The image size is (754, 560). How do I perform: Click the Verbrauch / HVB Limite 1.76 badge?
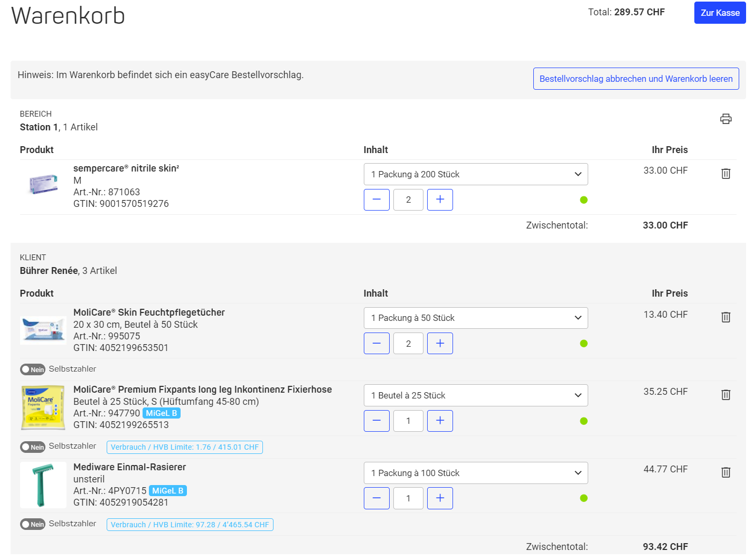click(x=185, y=447)
